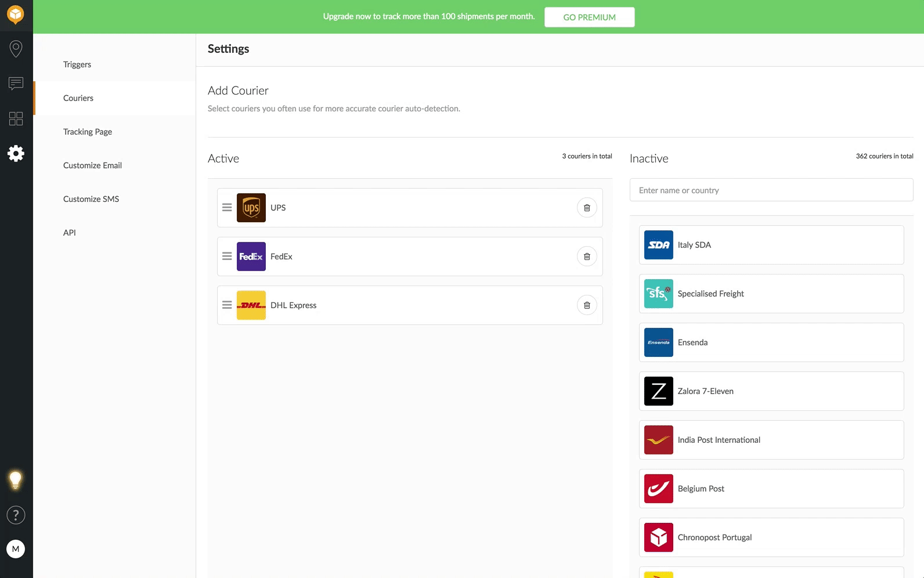Open the apps grid icon in sidebar

pyautogui.click(x=16, y=118)
